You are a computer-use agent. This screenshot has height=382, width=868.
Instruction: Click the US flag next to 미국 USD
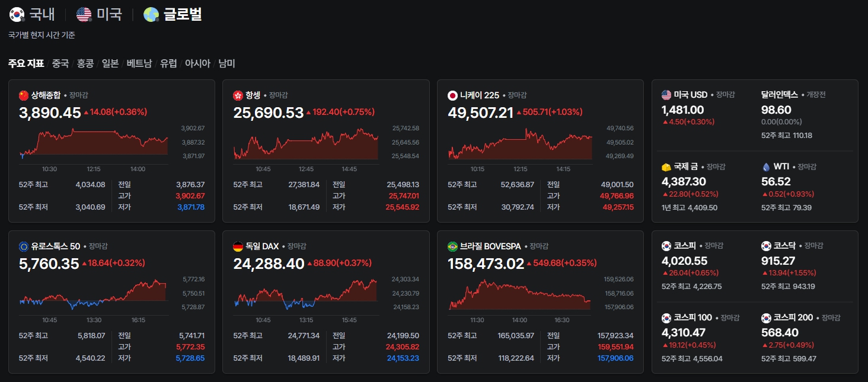(x=666, y=95)
